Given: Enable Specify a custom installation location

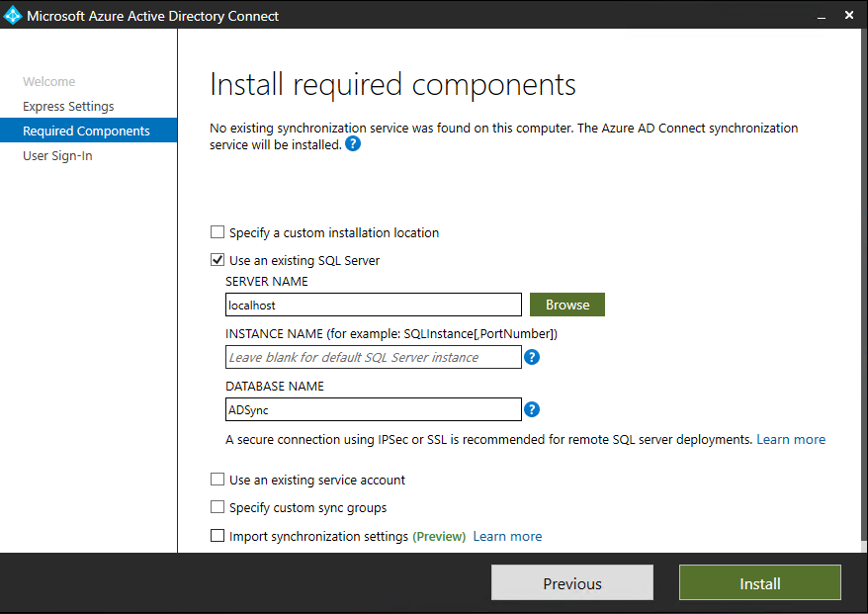Looking at the screenshot, I should tap(217, 232).
